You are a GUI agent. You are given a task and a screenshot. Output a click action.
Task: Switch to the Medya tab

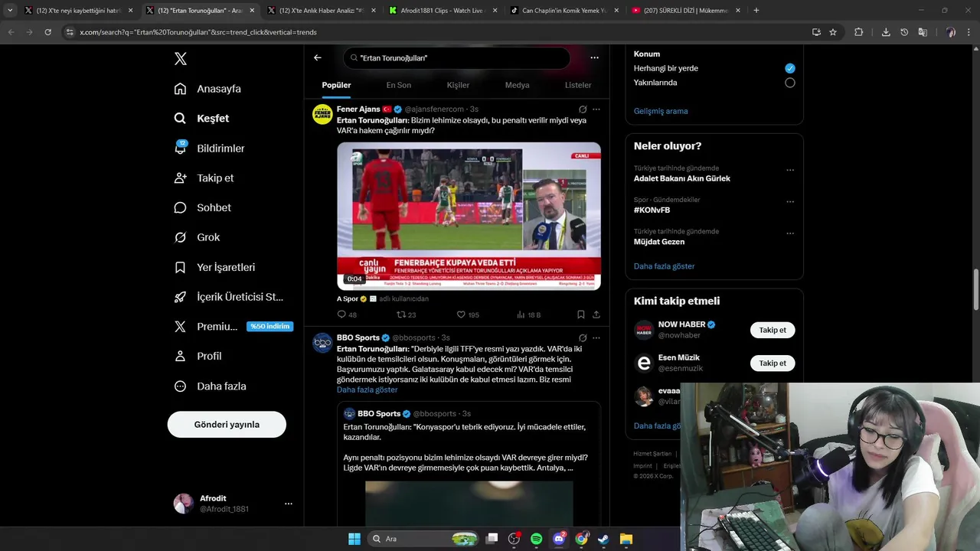pos(517,85)
